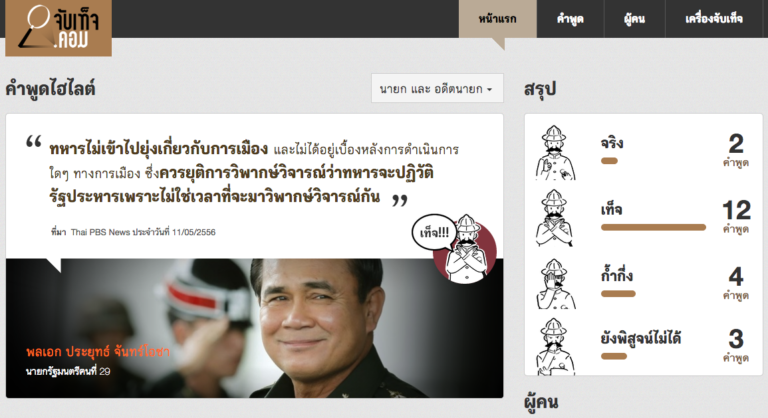Click the portrait photo of the general
Viewport: 768px width, 418px height.
(x=254, y=328)
